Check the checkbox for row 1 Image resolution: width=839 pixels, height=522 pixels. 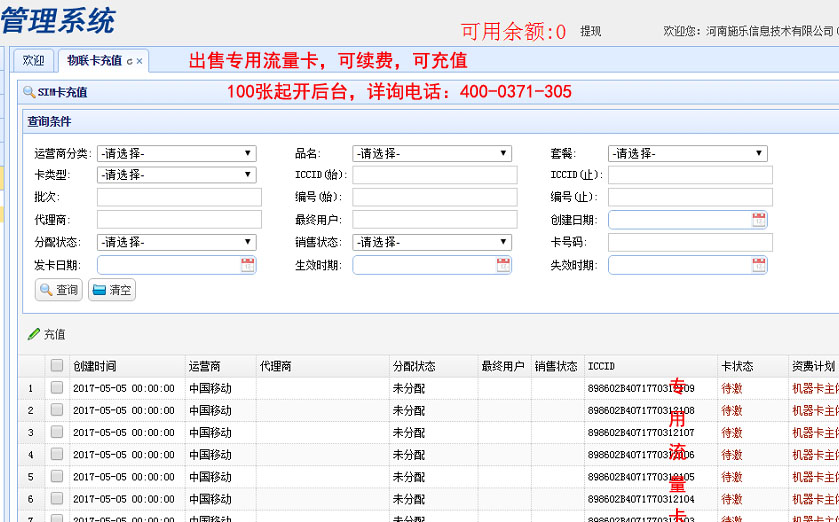coord(57,388)
